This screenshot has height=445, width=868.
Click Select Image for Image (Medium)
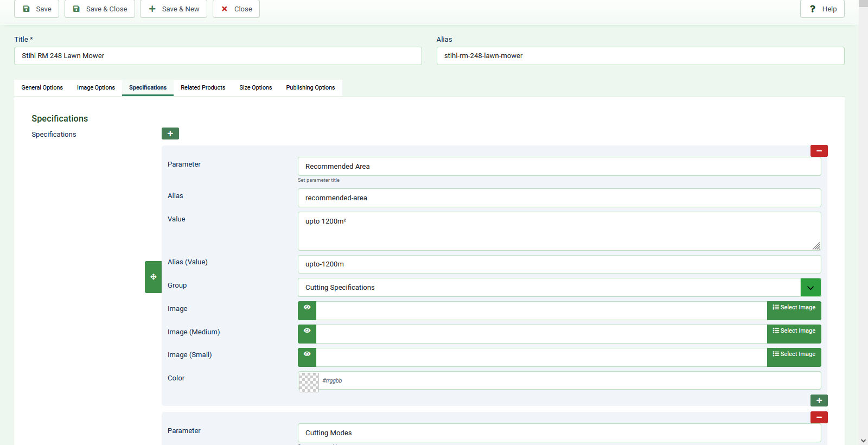(x=794, y=334)
